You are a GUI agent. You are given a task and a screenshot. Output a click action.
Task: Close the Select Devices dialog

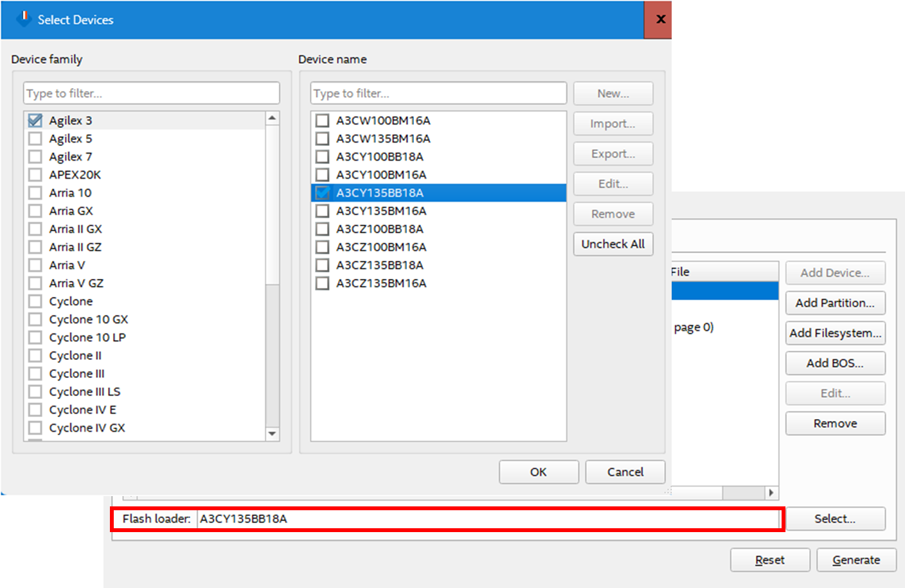click(x=660, y=19)
